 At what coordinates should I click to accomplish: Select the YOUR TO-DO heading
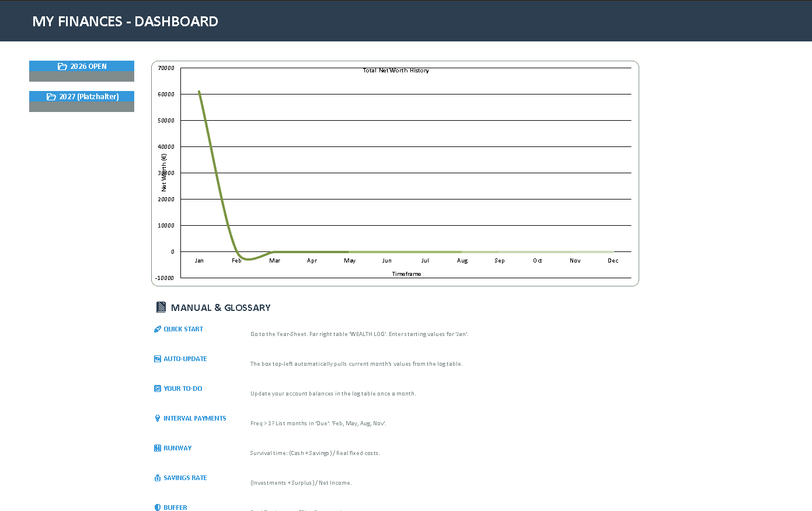click(x=183, y=388)
